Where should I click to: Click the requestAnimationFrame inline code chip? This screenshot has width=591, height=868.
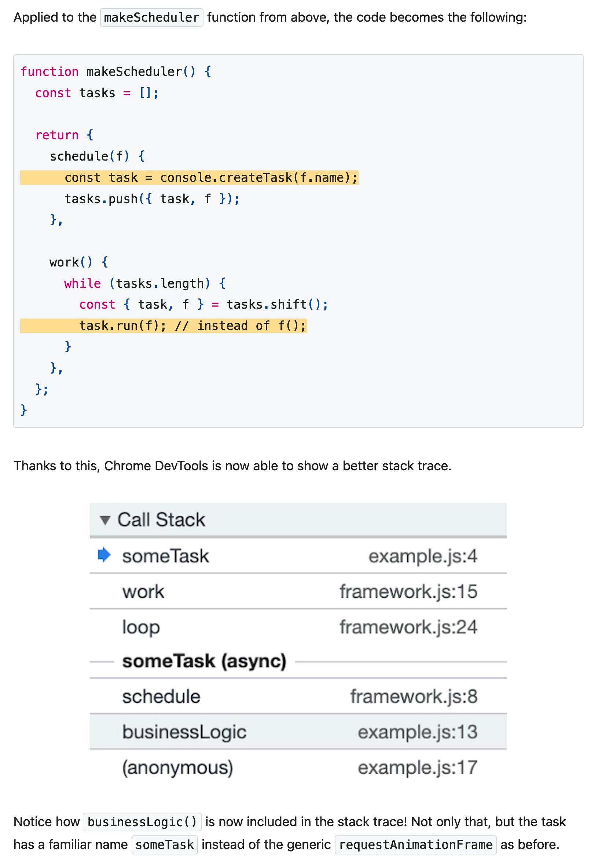[416, 845]
